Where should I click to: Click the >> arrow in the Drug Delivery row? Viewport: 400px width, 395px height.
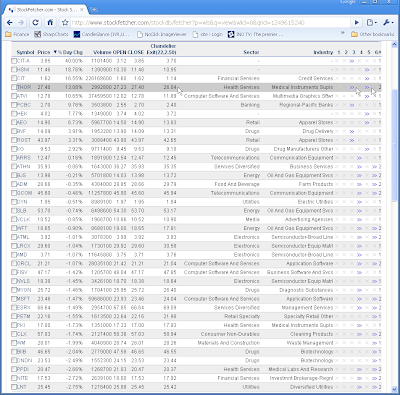352,132
